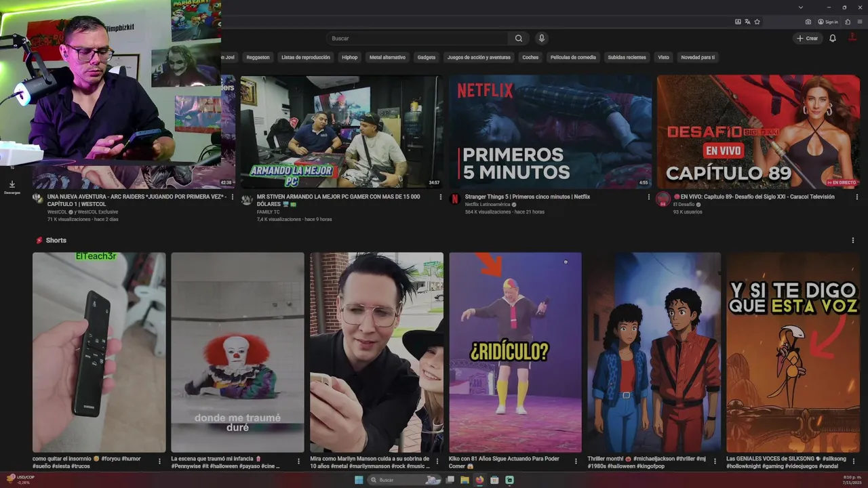
Task: Open FAMILY TC channel name link
Action: pyautogui.click(x=269, y=212)
